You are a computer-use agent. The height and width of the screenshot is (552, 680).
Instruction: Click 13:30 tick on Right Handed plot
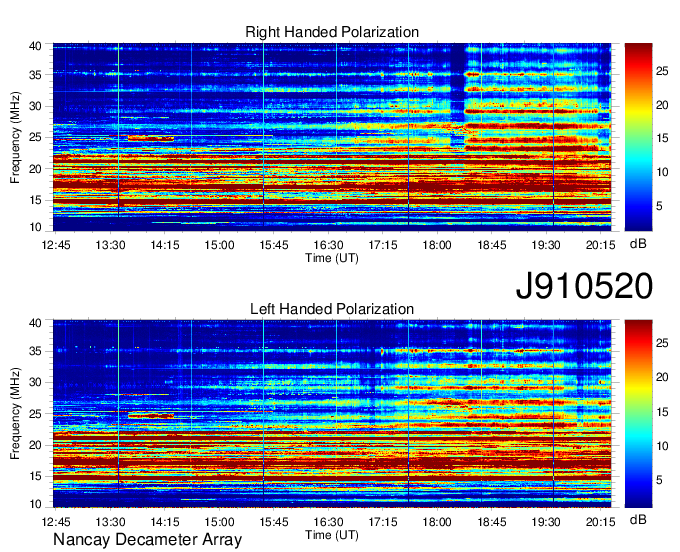click(111, 245)
